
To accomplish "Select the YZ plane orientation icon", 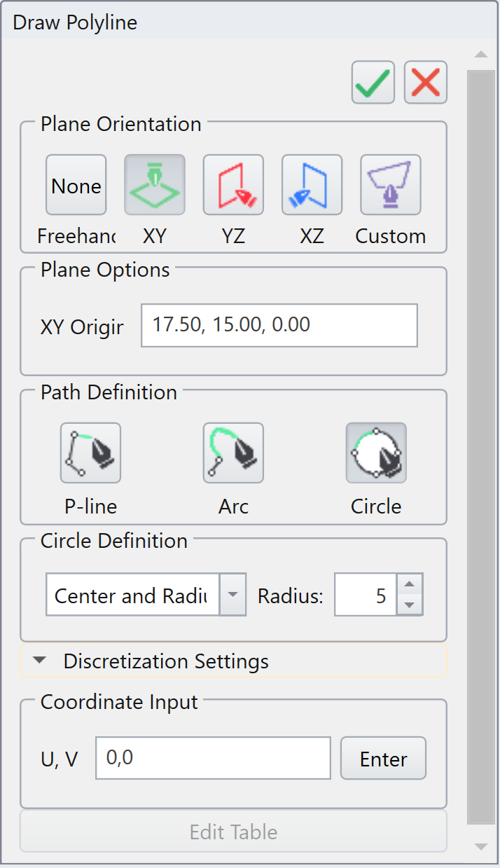I will [x=233, y=185].
